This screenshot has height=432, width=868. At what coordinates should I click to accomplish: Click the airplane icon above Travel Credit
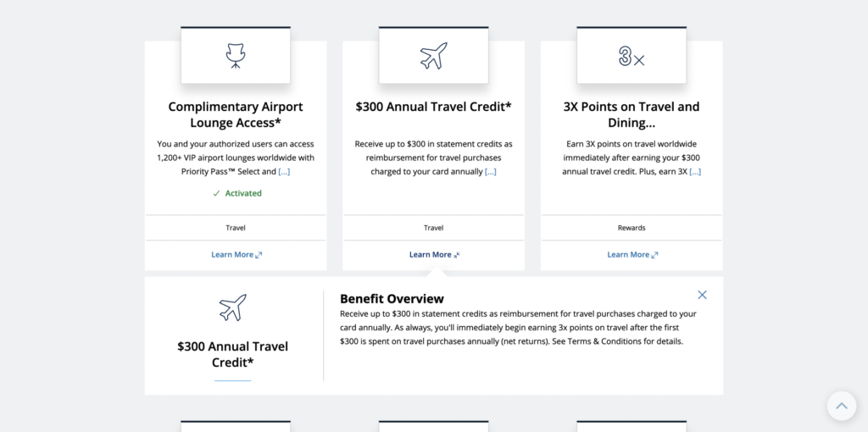point(433,56)
